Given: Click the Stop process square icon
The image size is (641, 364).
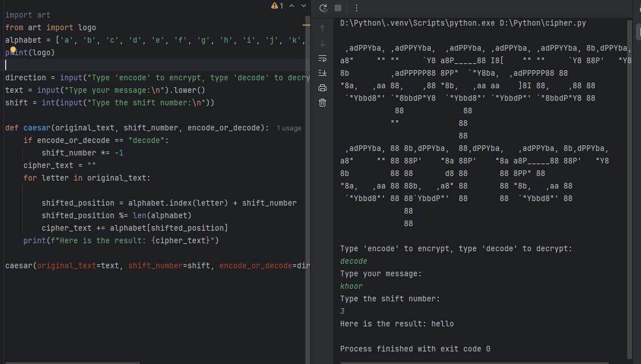Looking at the screenshot, I should [x=338, y=8].
